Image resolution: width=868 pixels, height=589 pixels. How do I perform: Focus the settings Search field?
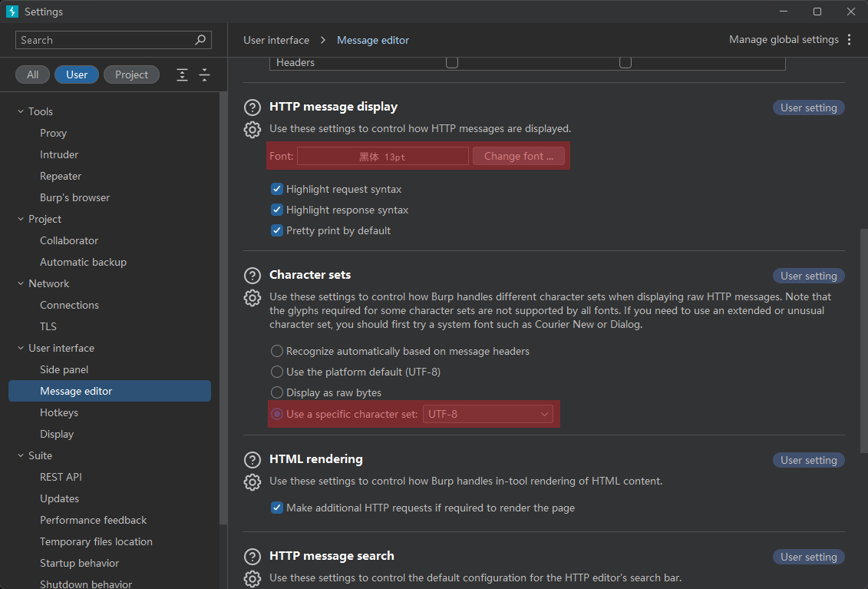pos(114,40)
